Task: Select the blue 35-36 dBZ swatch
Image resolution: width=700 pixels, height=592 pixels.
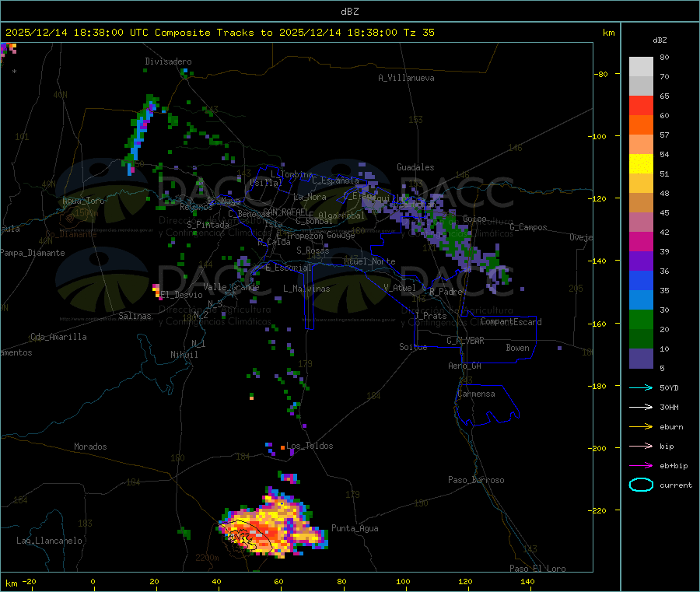Action: pos(641,280)
